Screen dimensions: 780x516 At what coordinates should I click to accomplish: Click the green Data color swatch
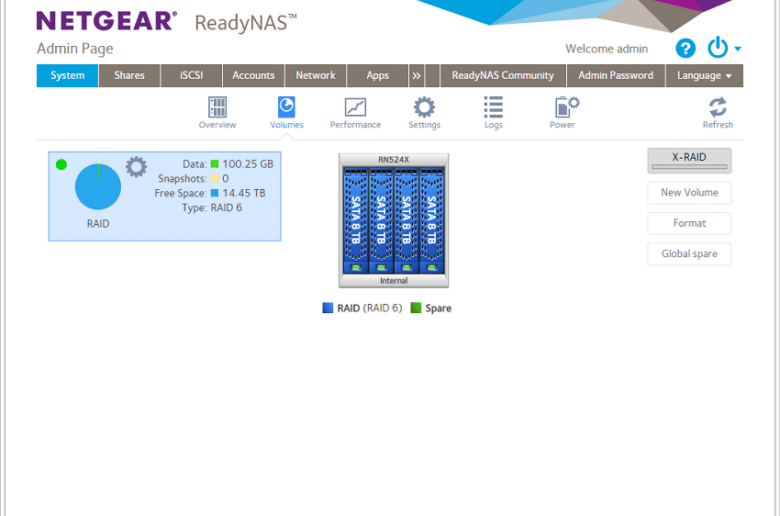pyautogui.click(x=214, y=164)
